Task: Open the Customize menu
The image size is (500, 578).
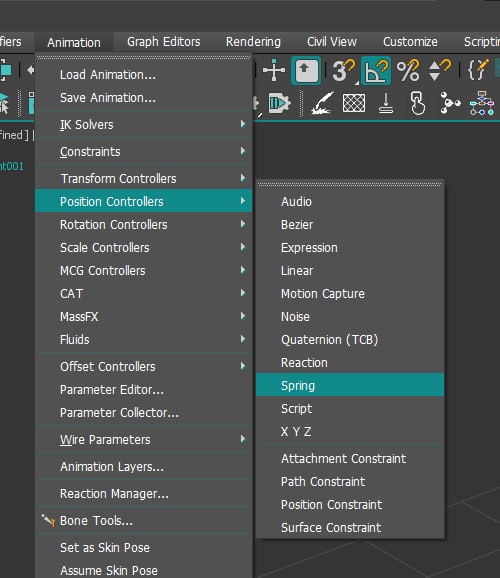Action: pyautogui.click(x=410, y=42)
